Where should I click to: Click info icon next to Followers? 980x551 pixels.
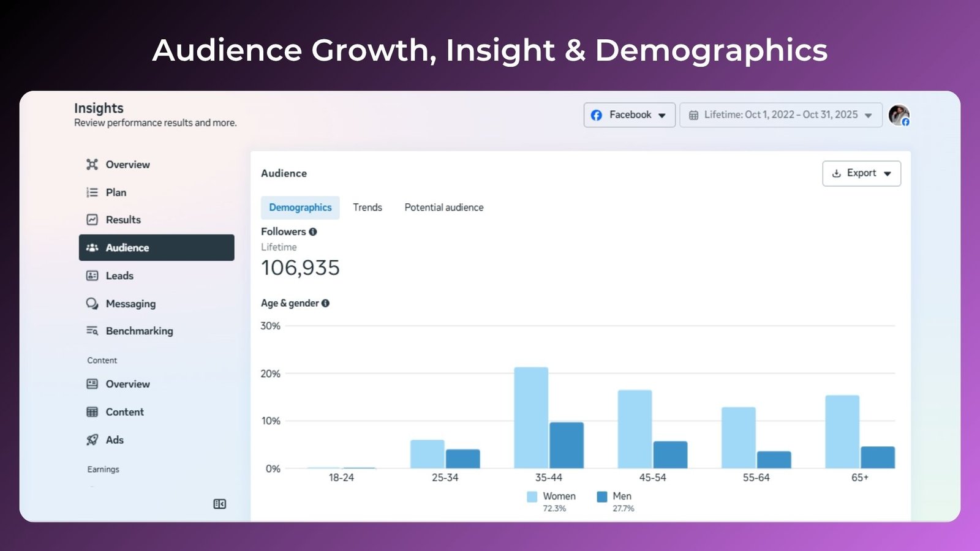coord(313,231)
